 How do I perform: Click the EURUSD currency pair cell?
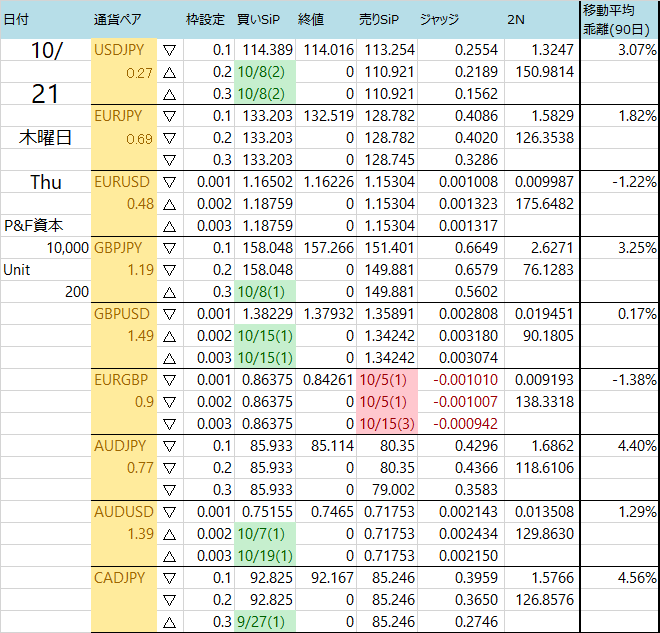pyautogui.click(x=122, y=182)
